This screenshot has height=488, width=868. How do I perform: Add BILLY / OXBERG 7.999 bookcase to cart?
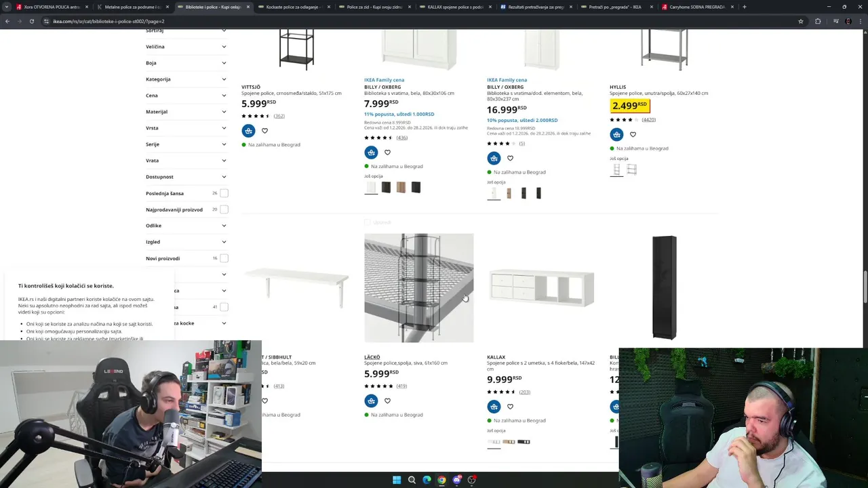pos(371,152)
